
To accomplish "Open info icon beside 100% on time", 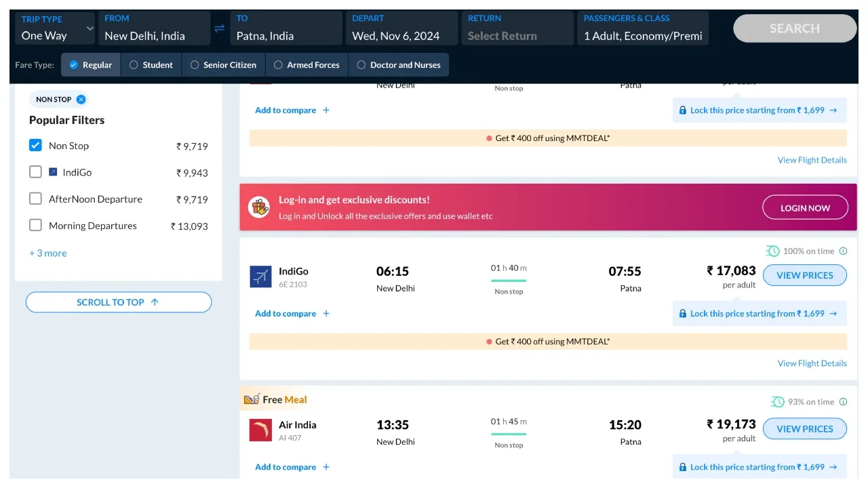I will [x=844, y=251].
